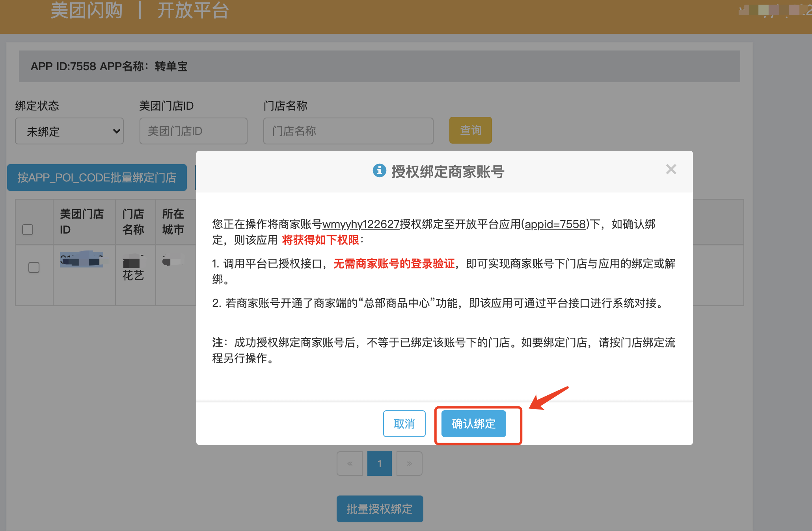The width and height of the screenshot is (812, 531).
Task: Click the 绑定状态 field label
Action: (x=37, y=106)
